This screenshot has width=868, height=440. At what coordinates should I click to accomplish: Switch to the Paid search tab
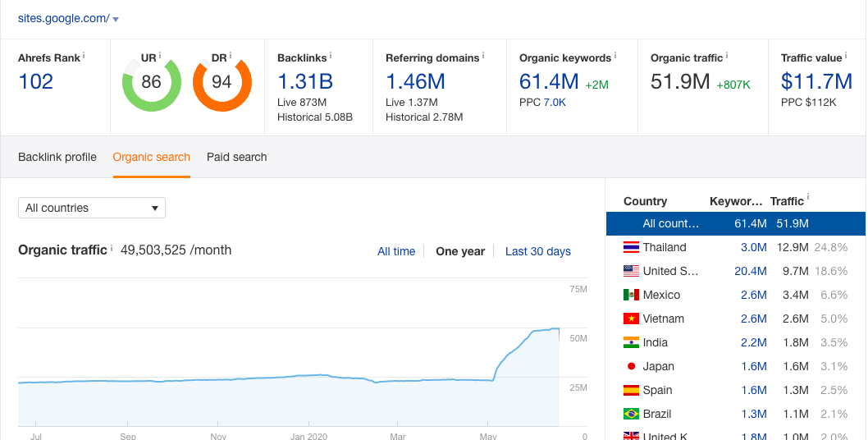click(x=237, y=157)
